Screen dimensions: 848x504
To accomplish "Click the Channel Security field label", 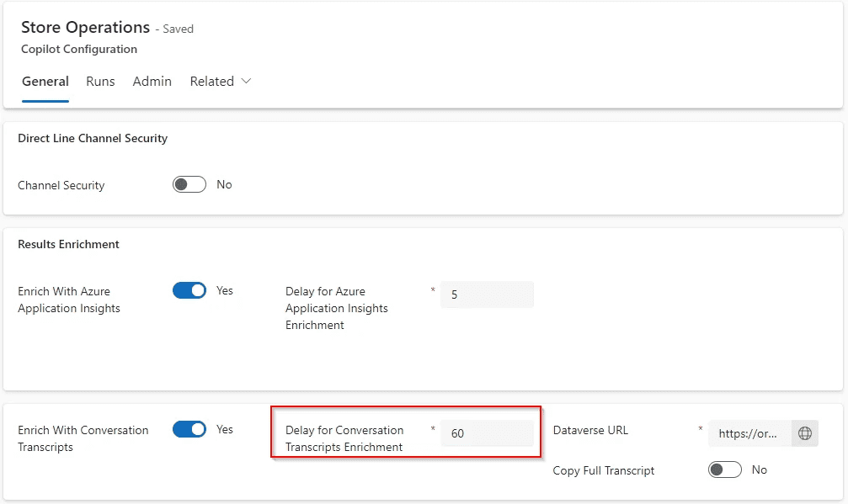I will click(61, 185).
